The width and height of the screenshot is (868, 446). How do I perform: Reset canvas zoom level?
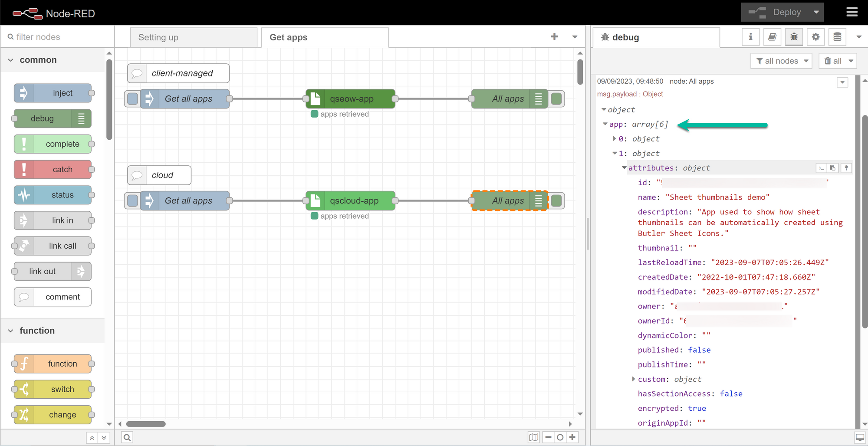[x=560, y=437]
